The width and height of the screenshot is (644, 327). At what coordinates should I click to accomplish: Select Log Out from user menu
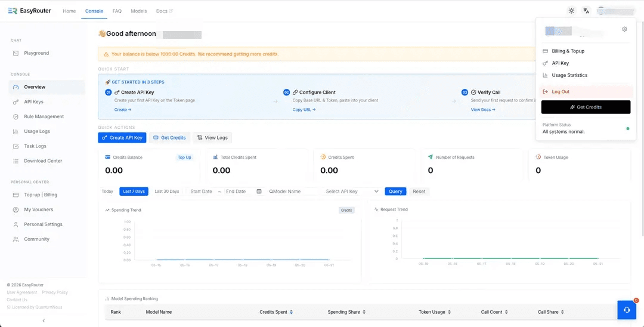(586, 92)
